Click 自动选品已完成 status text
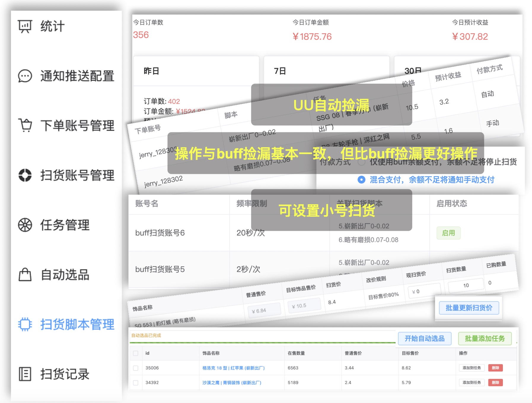Image resolution: width=532 pixels, height=403 pixels. click(x=146, y=335)
